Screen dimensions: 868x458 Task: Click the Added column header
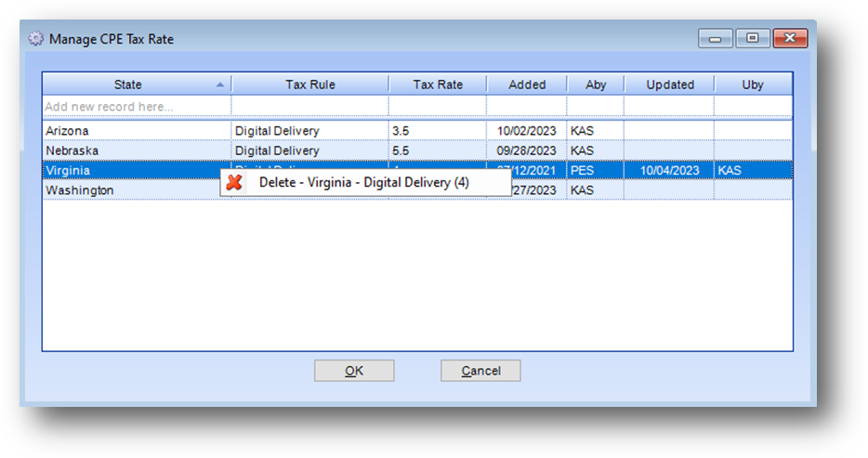point(527,85)
